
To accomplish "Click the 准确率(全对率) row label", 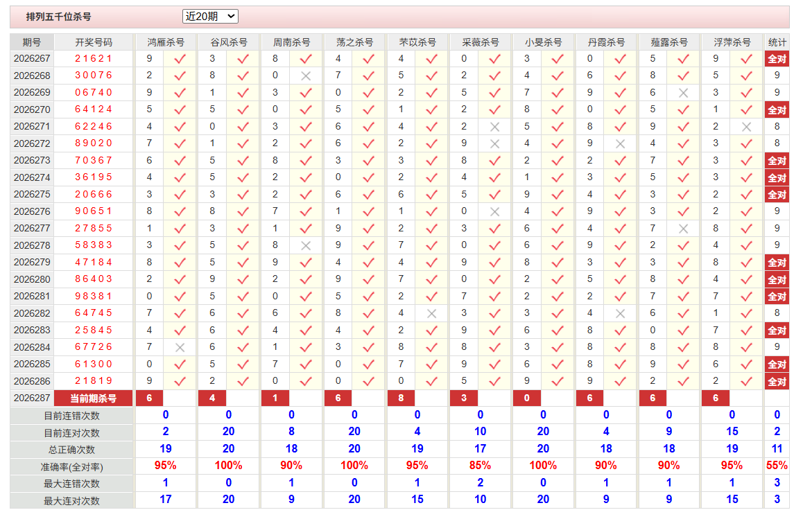I will pyautogui.click(x=72, y=467).
